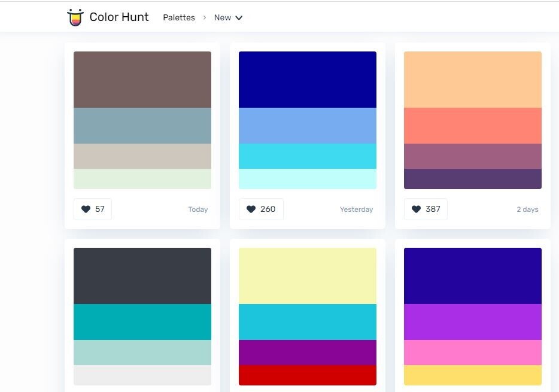The height and width of the screenshot is (392, 559).
Task: Select the bright purple violet stripe
Action: tap(473, 322)
